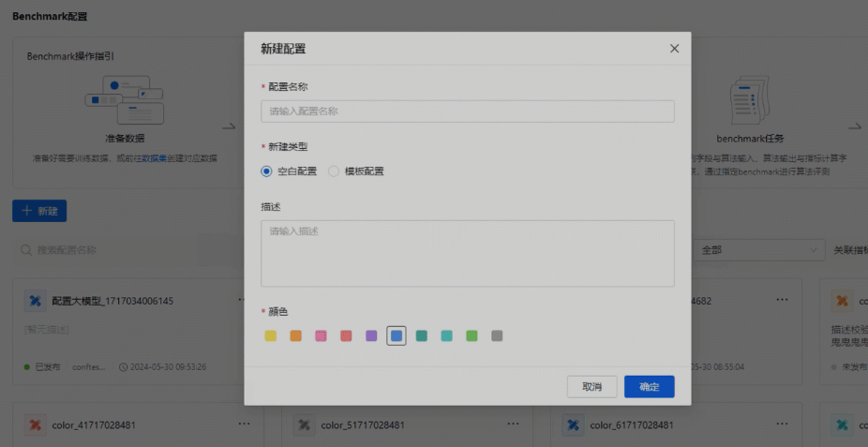868x447 pixels.
Task: Click the [暂无描述] placeholder text
Action: point(47,330)
